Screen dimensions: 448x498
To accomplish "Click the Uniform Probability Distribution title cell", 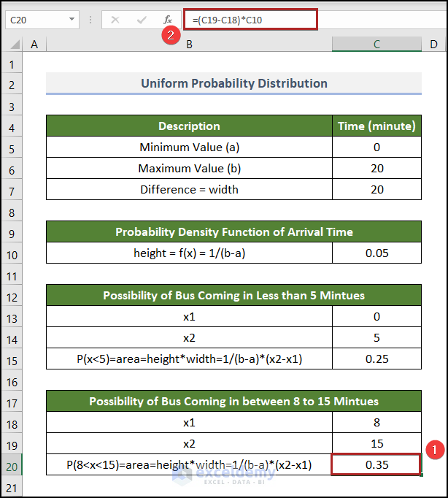I will point(233,83).
